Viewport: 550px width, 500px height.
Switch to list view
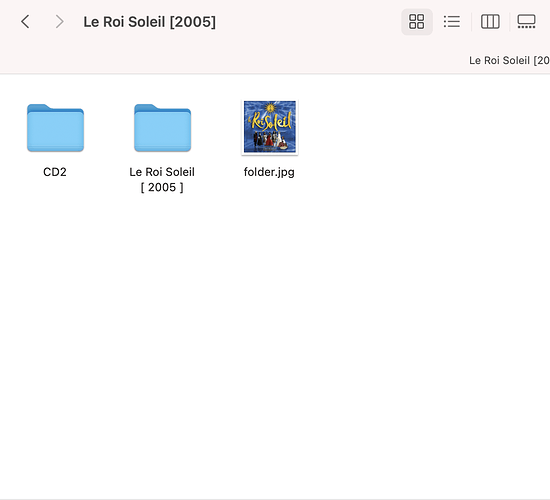(x=452, y=22)
